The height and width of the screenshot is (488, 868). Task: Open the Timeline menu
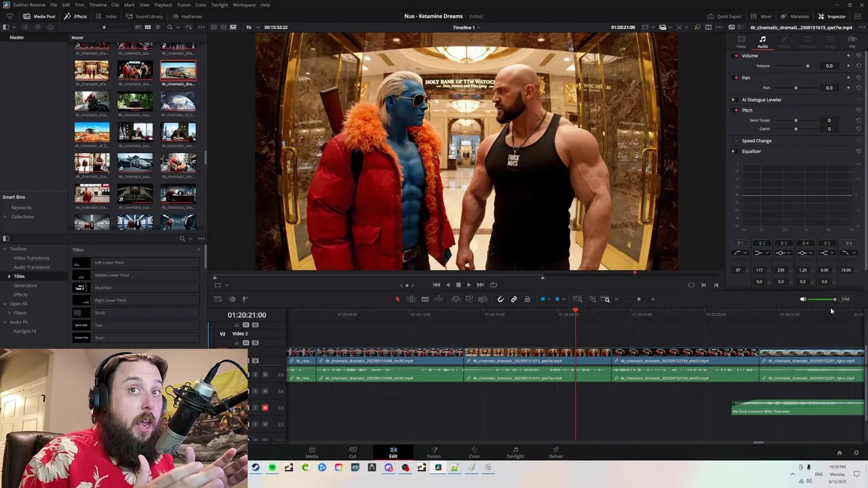(x=98, y=5)
